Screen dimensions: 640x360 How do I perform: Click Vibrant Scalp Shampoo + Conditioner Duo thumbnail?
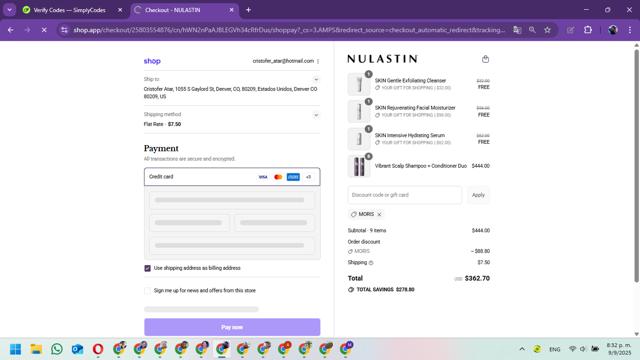tap(359, 166)
